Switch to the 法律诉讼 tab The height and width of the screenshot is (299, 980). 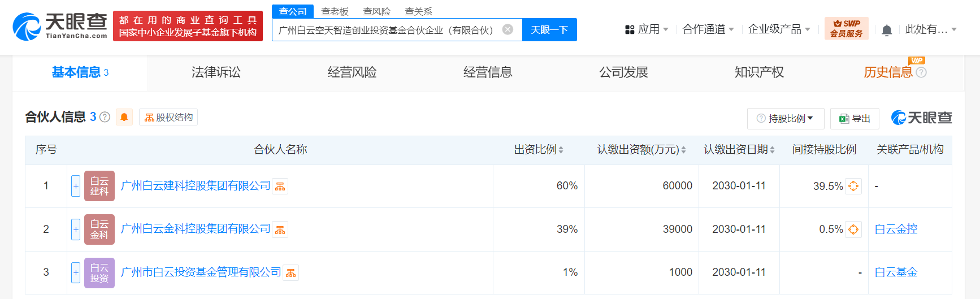(216, 72)
